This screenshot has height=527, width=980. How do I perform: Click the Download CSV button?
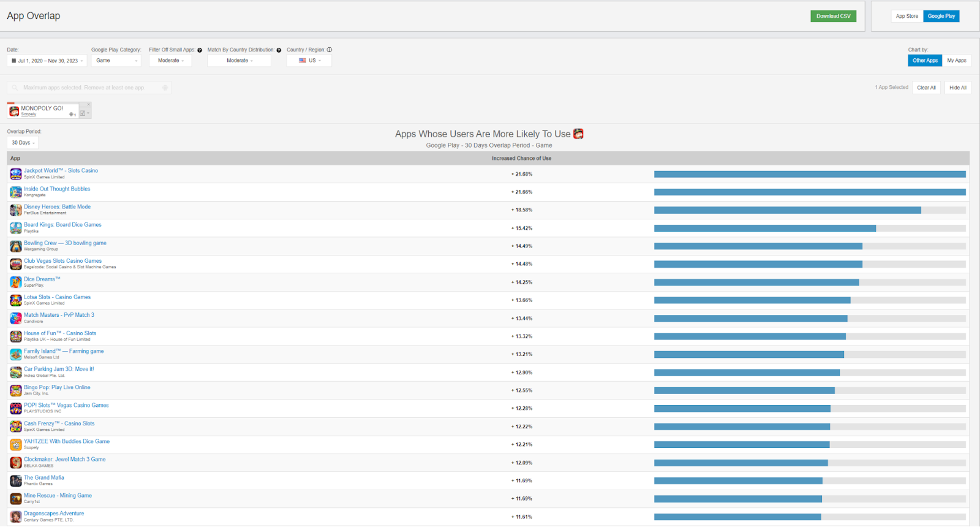(x=833, y=17)
